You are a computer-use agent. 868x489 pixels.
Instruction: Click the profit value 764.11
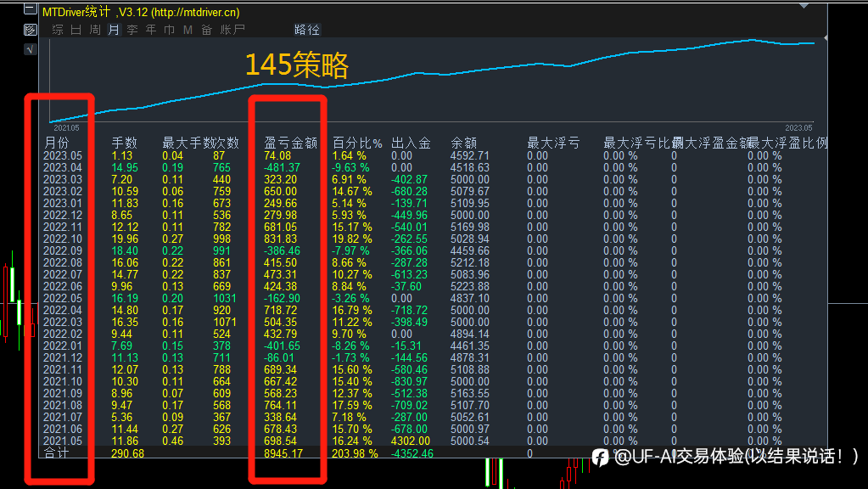point(280,406)
